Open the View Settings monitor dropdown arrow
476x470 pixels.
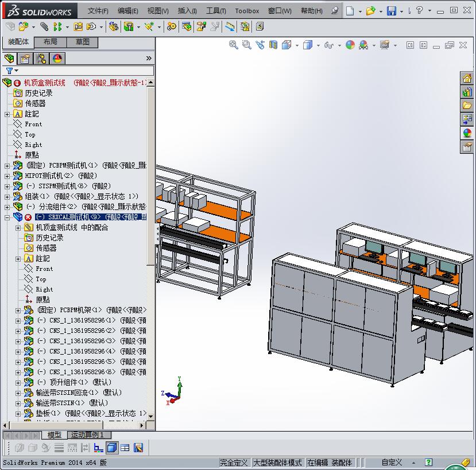tap(395, 46)
